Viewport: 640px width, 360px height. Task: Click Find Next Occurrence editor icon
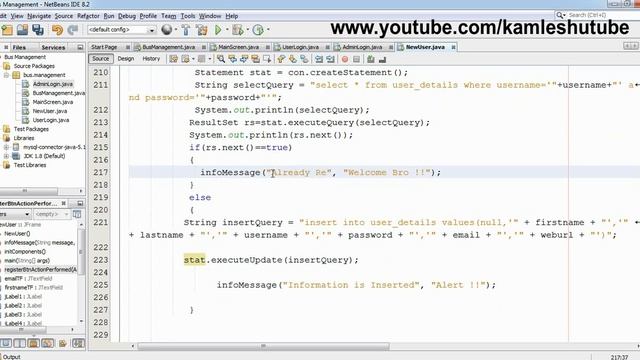point(244,59)
